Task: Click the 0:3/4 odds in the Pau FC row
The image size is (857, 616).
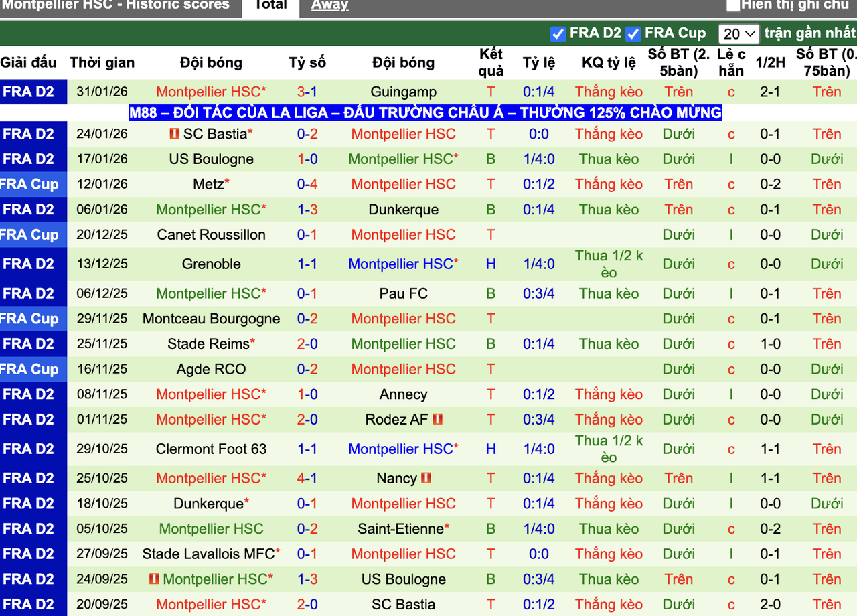Action: pyautogui.click(x=539, y=294)
